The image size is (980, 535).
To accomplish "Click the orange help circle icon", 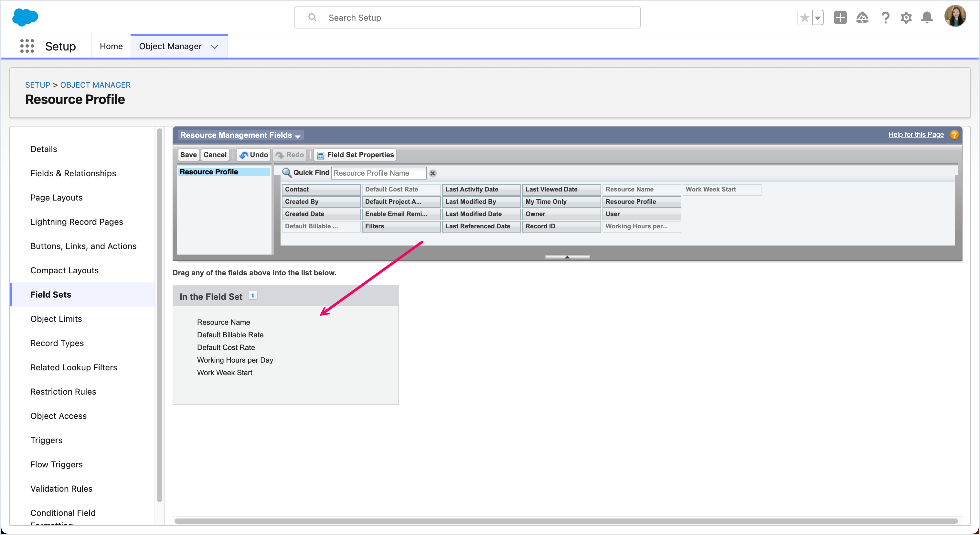I will (954, 135).
